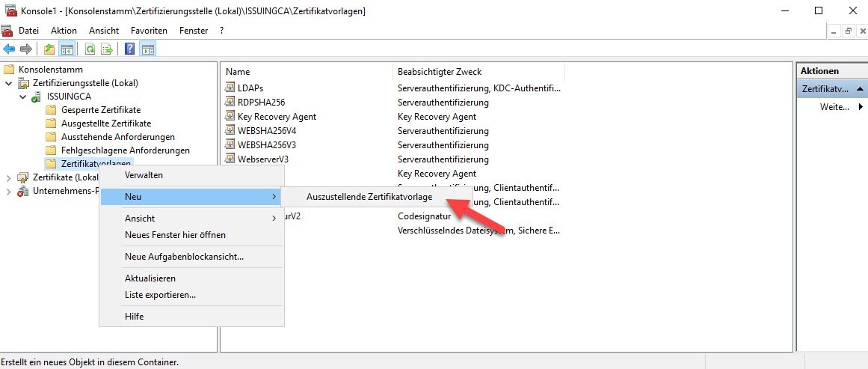868x369 pixels.
Task: Collapse the Zertifizierungsstelle (Lokal) node
Action: tap(9, 83)
